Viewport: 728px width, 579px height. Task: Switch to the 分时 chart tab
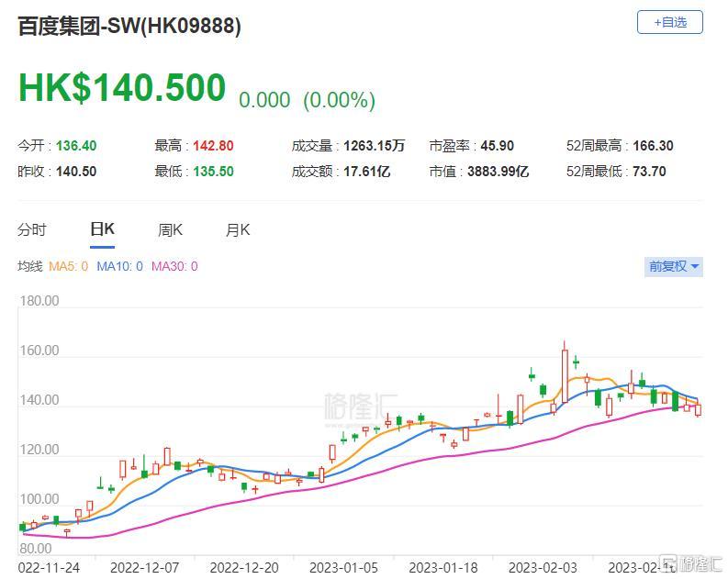(x=32, y=229)
